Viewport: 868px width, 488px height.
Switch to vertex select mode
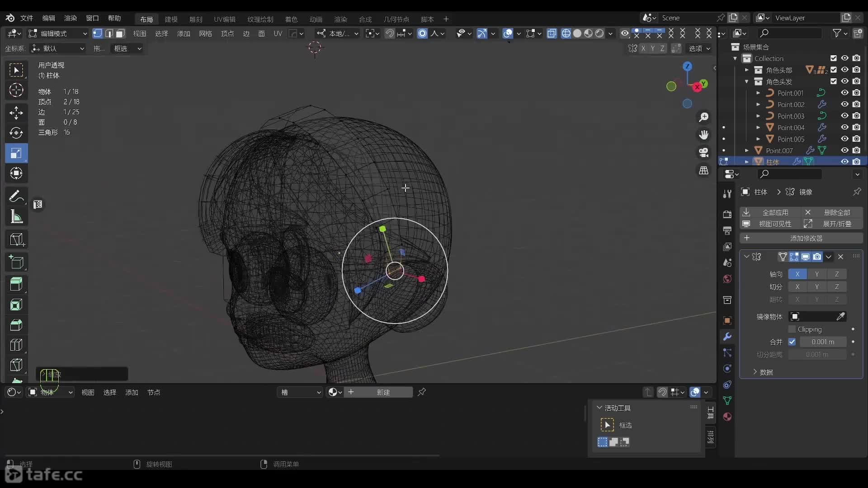pos(97,33)
